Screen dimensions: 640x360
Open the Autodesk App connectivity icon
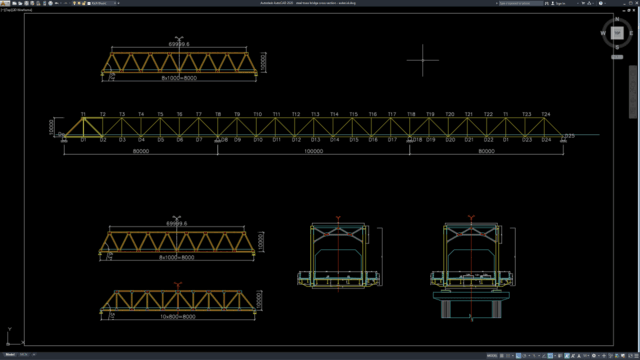tap(589, 3)
